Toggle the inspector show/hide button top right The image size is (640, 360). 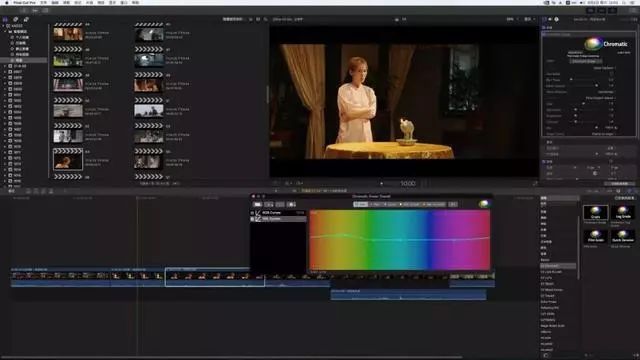pyautogui.click(x=613, y=10)
